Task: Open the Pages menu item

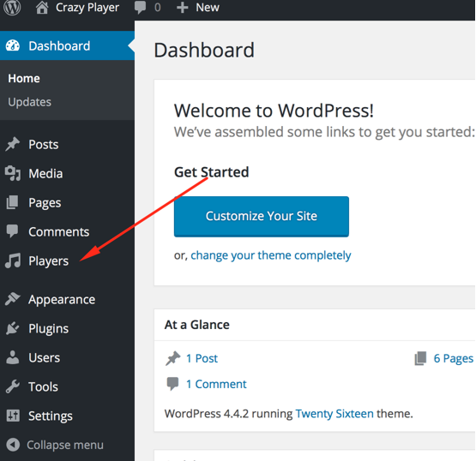Action: (x=45, y=202)
